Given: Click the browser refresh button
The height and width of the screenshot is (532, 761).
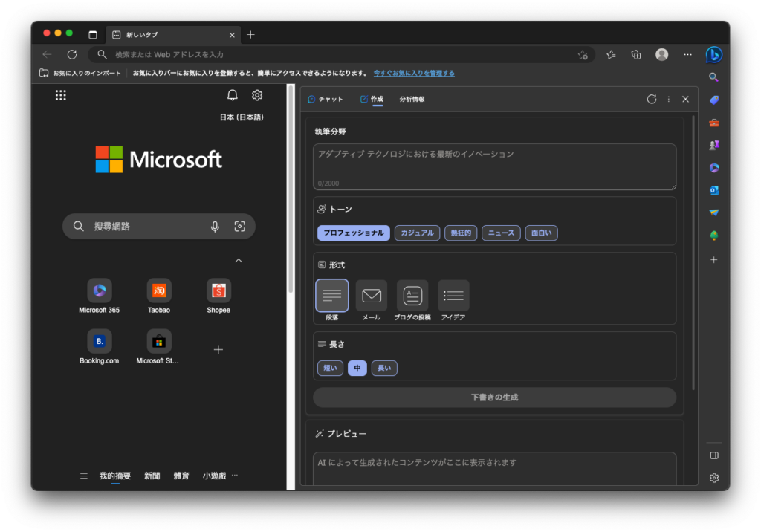Looking at the screenshot, I should pyautogui.click(x=72, y=54).
